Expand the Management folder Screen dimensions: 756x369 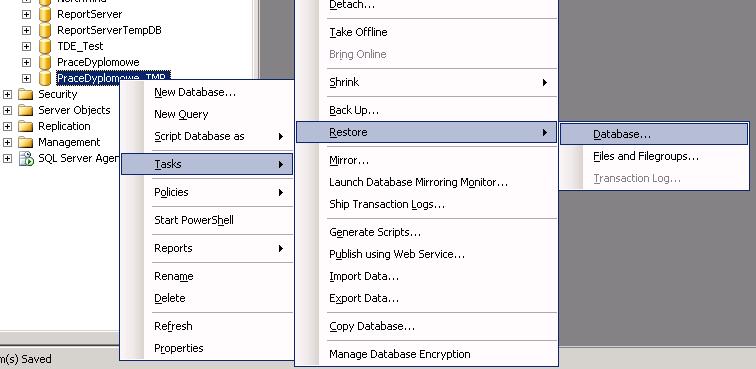(7, 142)
